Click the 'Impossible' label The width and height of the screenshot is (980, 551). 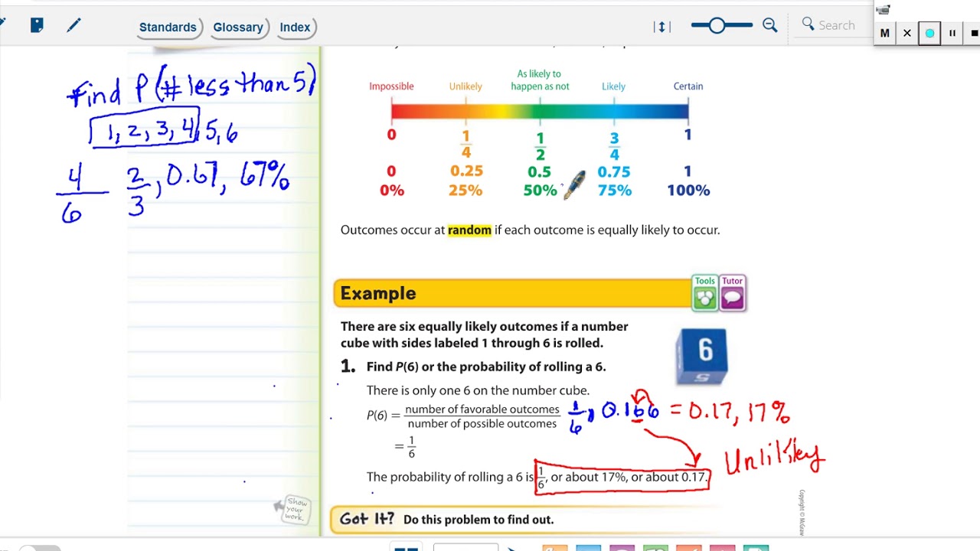(x=391, y=86)
